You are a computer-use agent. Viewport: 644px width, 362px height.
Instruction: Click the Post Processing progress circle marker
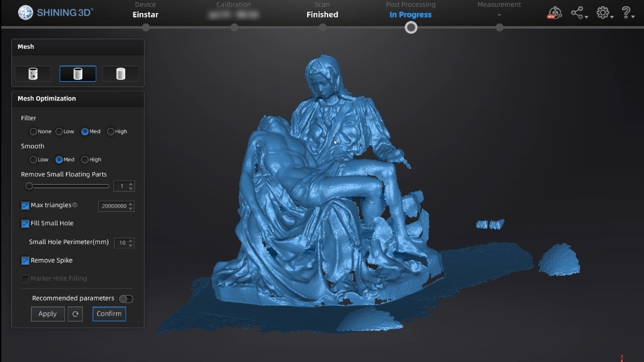(411, 27)
